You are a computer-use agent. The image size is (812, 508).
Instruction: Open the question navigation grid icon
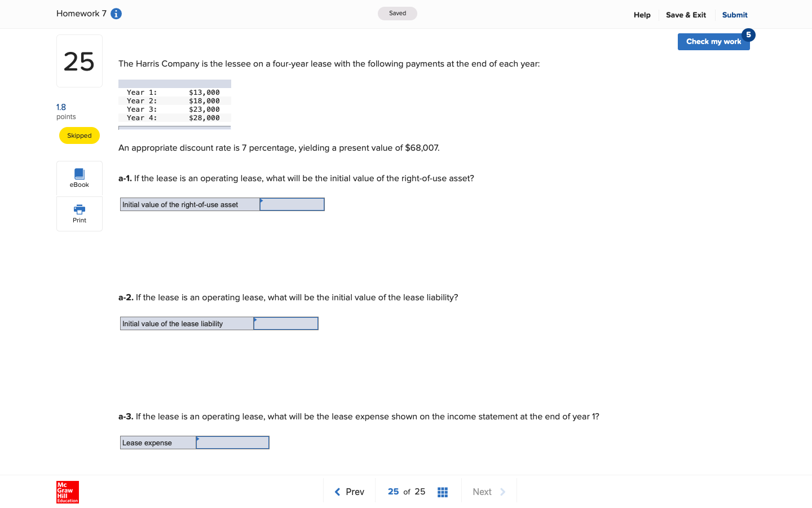[443, 492]
